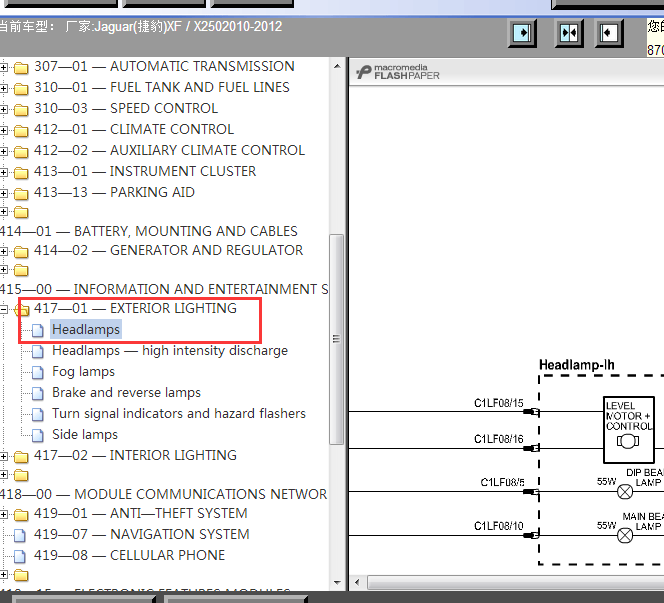
Task: Click the folder icon for 413—01 INSTRUMENT CLUSTER
Action: click(21, 172)
